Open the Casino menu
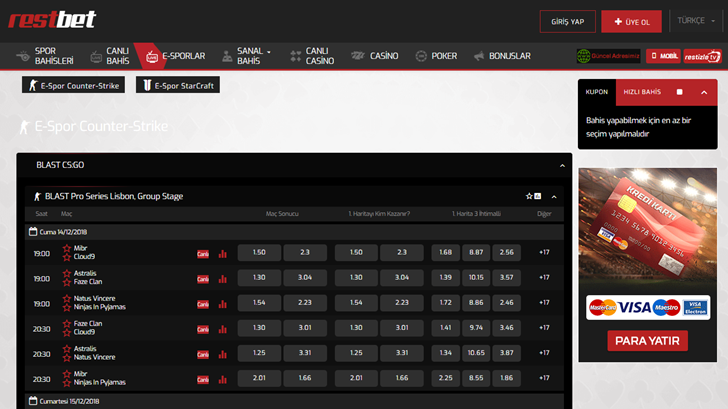728x409 pixels. (375, 56)
